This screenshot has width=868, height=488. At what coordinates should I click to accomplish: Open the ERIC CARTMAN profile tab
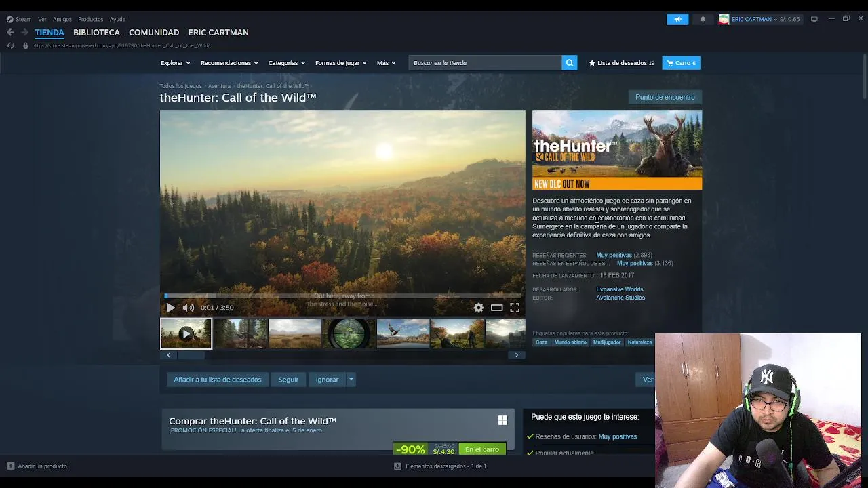(218, 32)
